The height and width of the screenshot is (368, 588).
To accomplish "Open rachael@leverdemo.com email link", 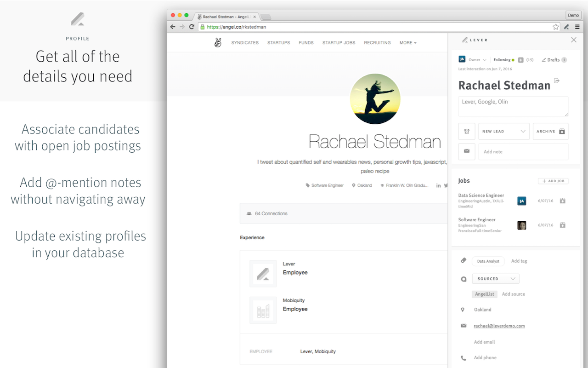I will (x=499, y=326).
